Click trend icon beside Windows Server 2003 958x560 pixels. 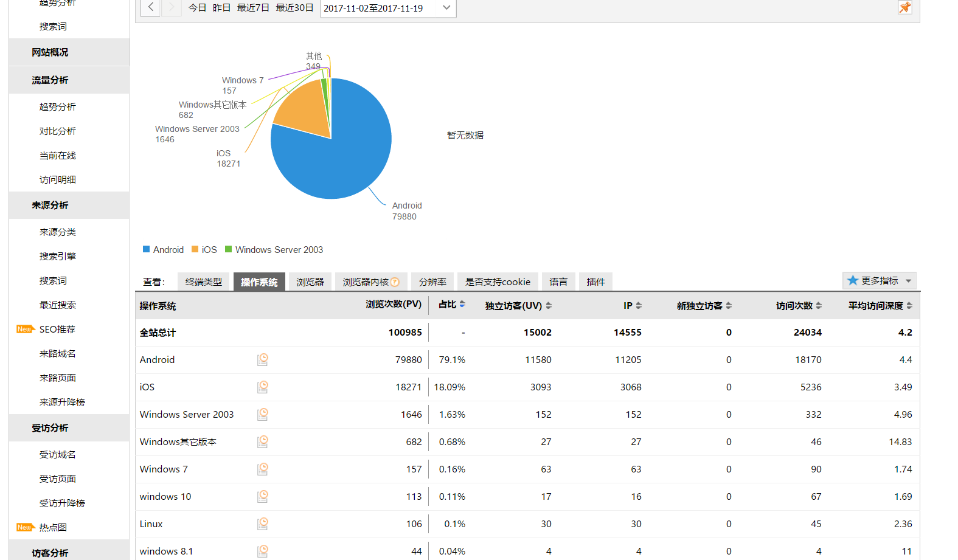262,415
